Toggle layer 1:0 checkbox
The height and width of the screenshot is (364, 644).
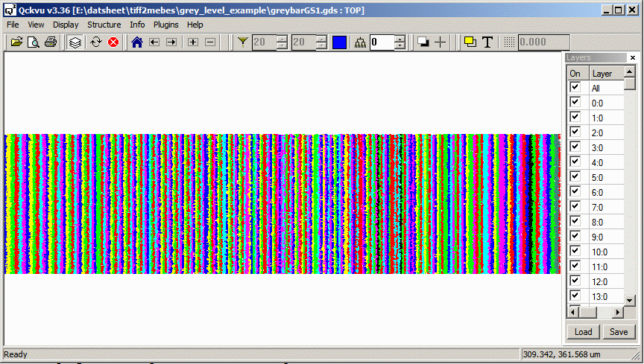tap(575, 117)
